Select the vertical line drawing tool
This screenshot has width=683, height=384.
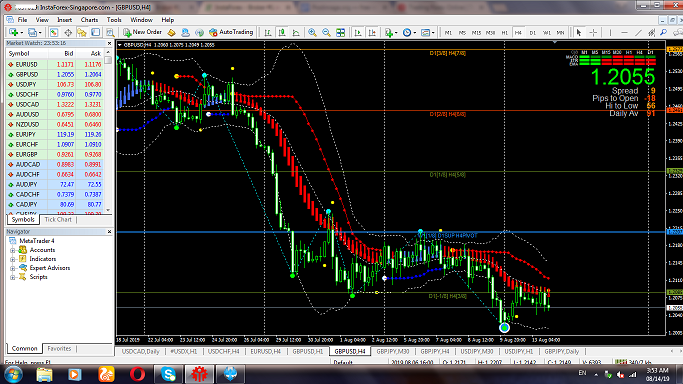pos(610,32)
